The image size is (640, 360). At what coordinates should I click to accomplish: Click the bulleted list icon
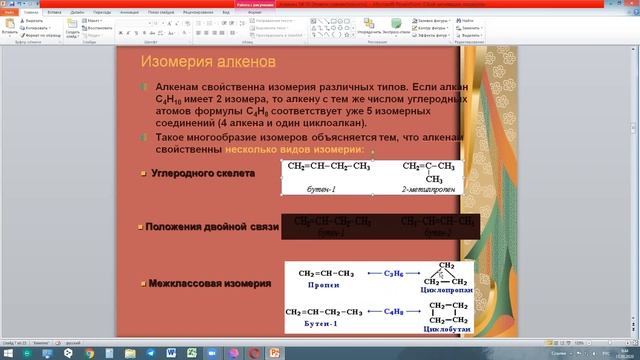(x=199, y=24)
